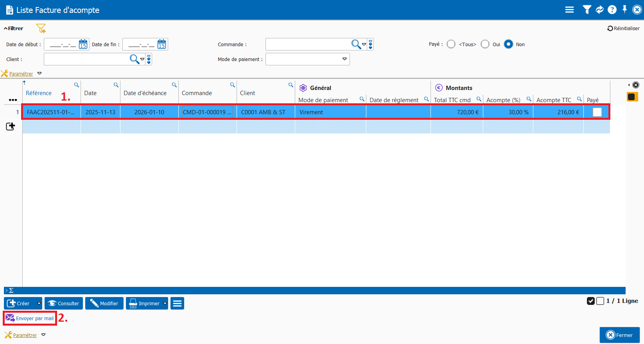The height and width of the screenshot is (344, 644).
Task: Select the Oui paid radio button
Action: (x=485, y=44)
